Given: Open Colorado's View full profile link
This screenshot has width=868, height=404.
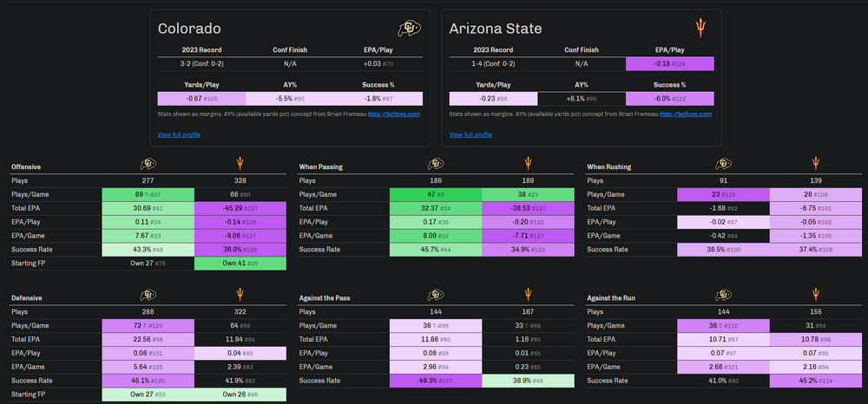Looking at the screenshot, I should [179, 134].
